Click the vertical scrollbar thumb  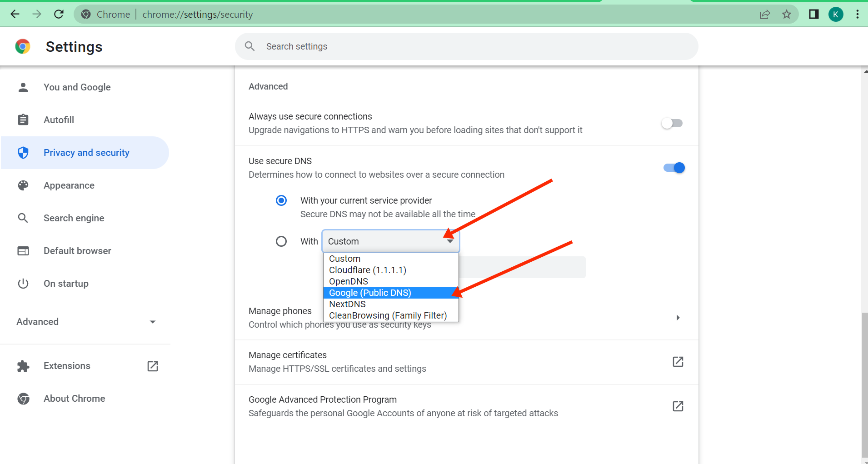[x=864, y=386]
